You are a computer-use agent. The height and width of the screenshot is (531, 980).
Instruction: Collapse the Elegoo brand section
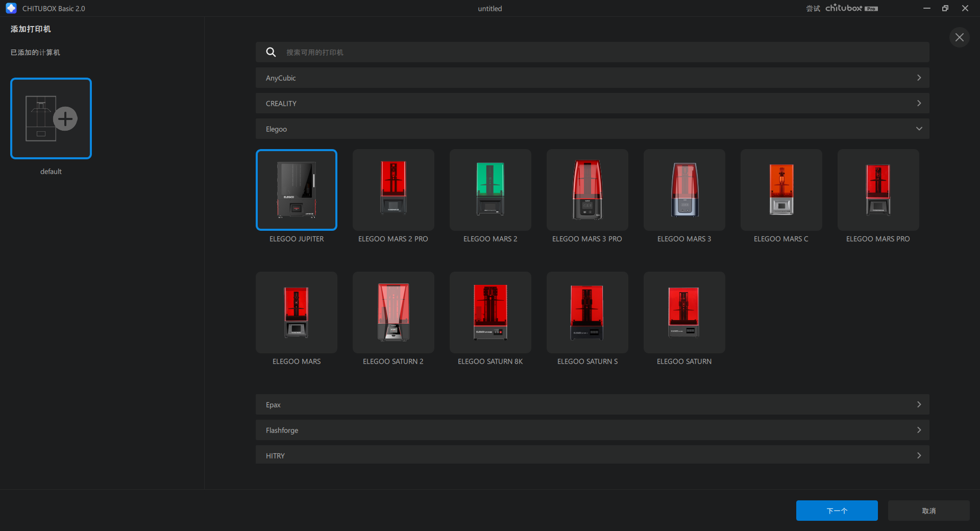coord(593,129)
